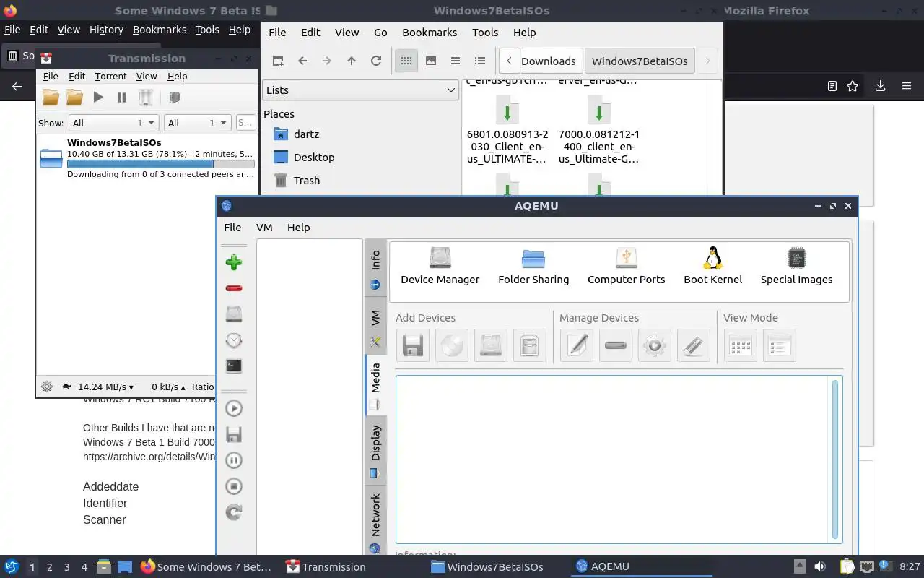Open Computer Ports in AQEMU

click(626, 267)
